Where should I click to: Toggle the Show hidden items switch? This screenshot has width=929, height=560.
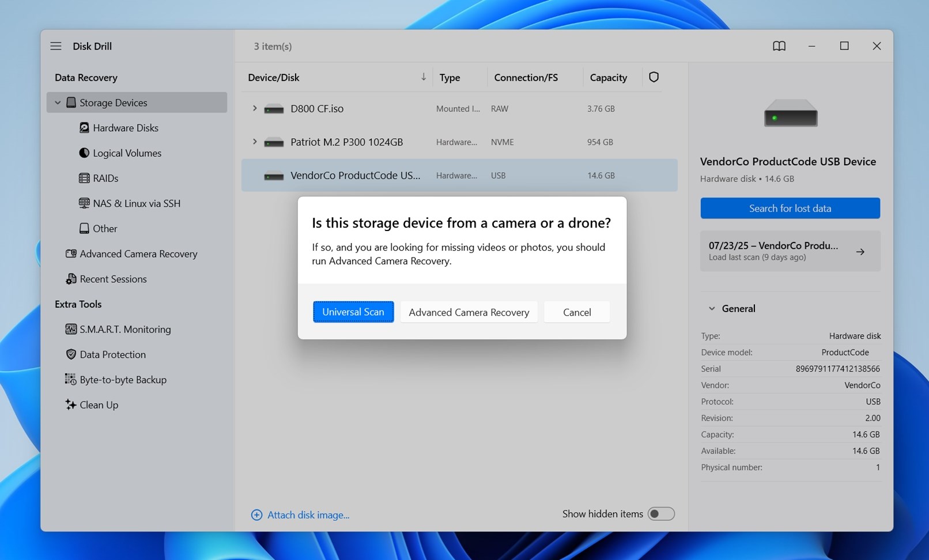(x=661, y=514)
